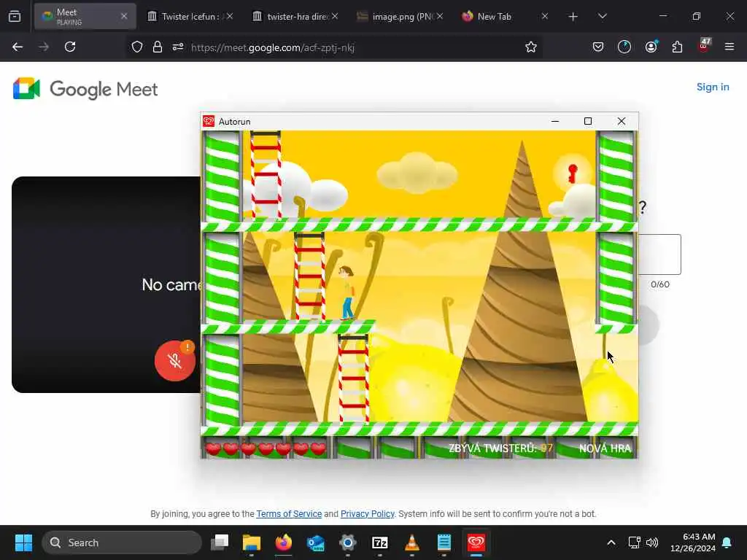Unmute the microphone in Google Meet

point(175,361)
